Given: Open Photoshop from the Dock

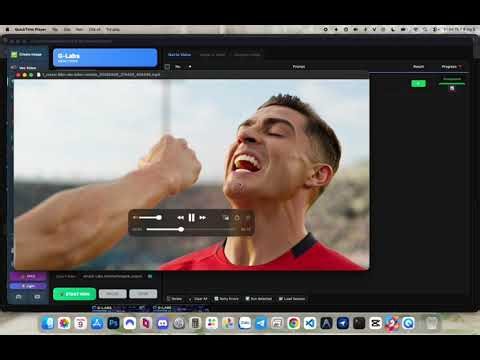Looking at the screenshot, I should click(x=113, y=323).
